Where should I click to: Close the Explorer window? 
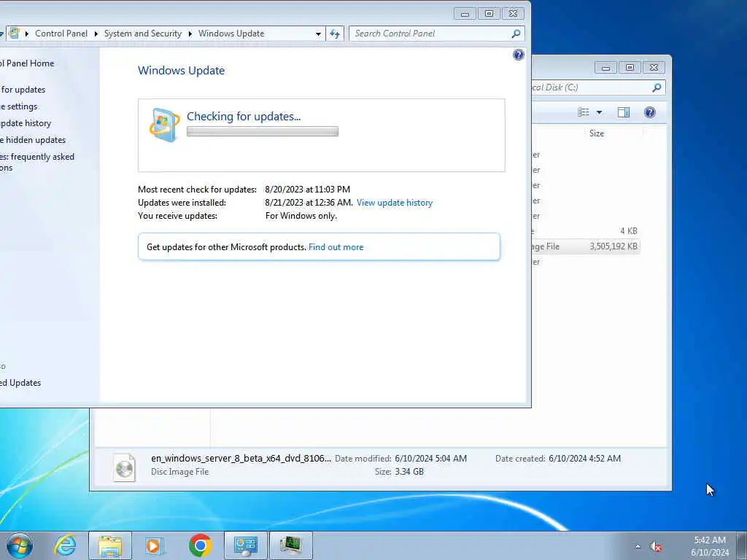[x=654, y=68]
